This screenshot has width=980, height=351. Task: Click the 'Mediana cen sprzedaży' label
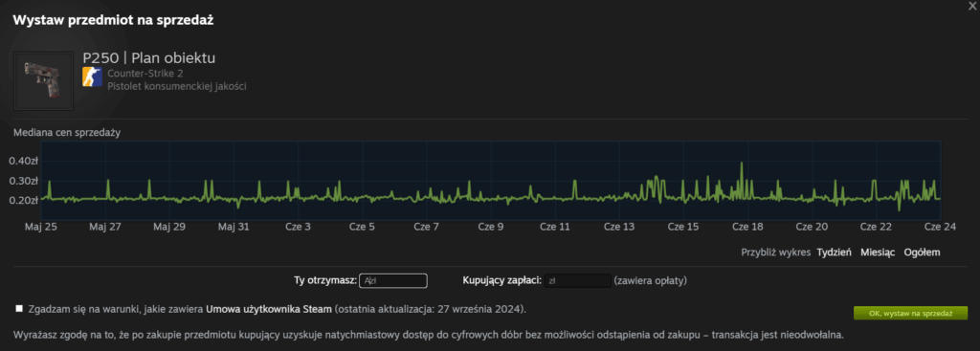67,132
